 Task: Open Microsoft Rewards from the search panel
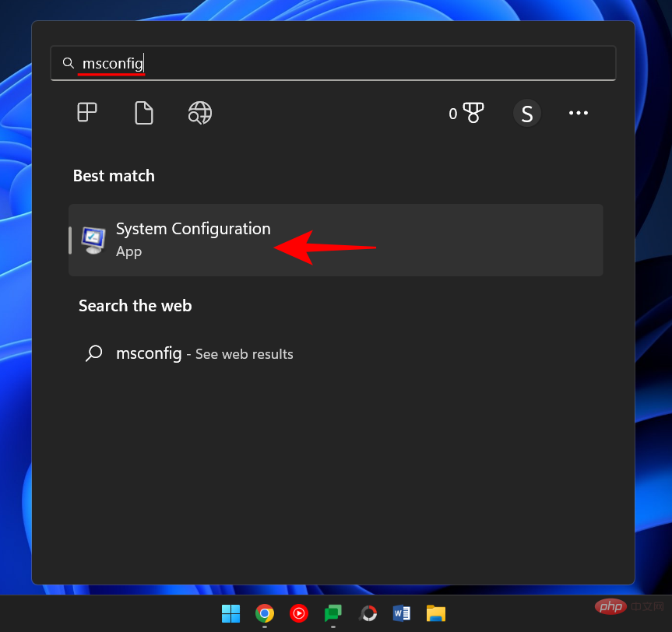pyautogui.click(x=473, y=113)
